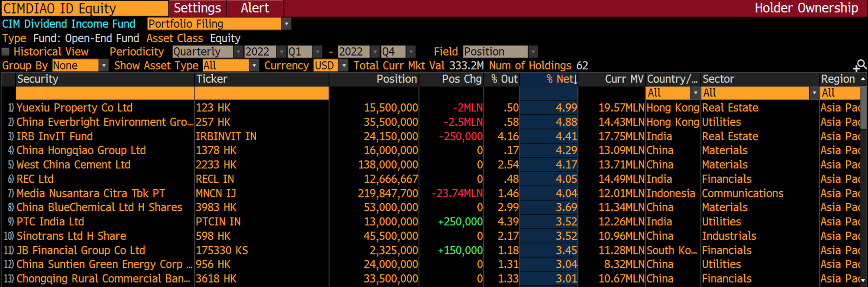The image size is (868, 287).
Task: Click position value 219,847,700
Action: [x=388, y=193]
